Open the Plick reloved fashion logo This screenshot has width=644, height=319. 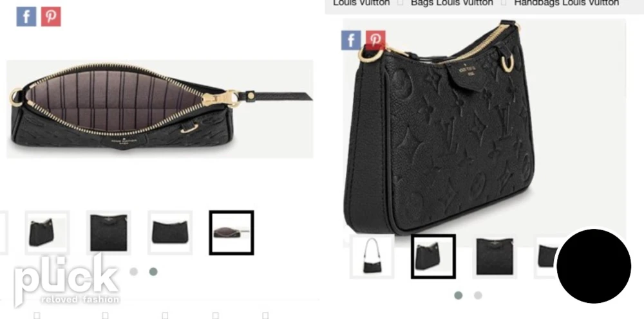(66, 281)
